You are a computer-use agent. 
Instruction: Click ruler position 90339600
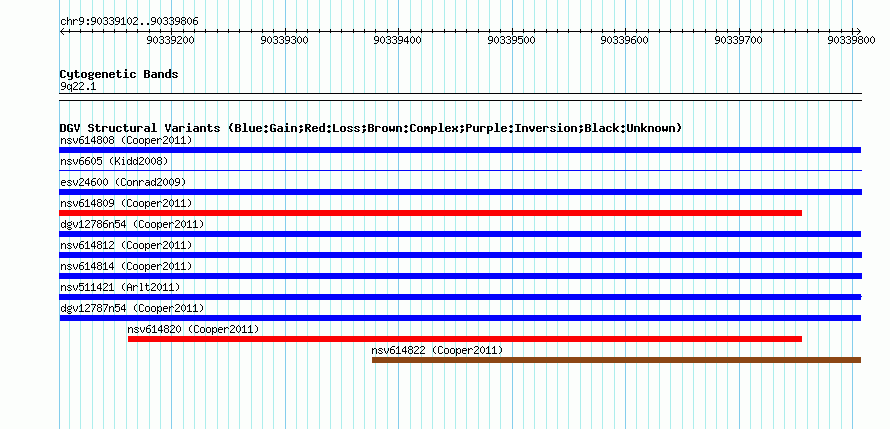point(625,40)
